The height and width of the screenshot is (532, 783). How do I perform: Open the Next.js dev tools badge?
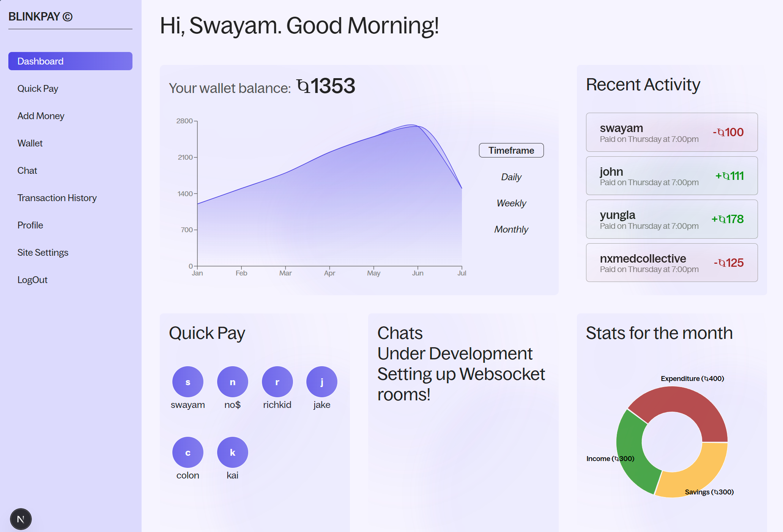(x=21, y=519)
